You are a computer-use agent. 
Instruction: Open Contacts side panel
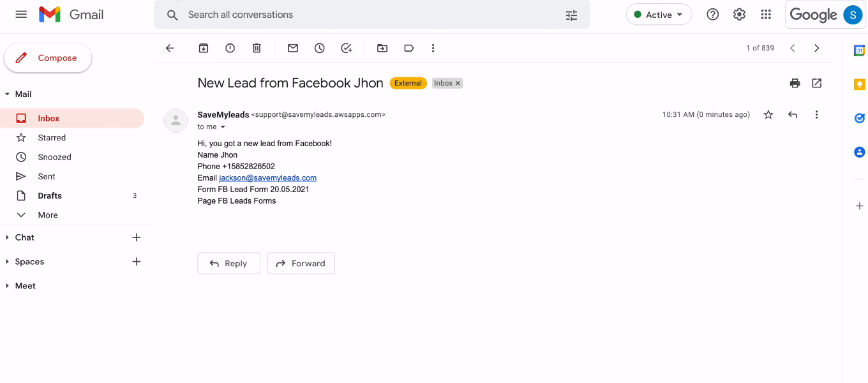pos(860,152)
